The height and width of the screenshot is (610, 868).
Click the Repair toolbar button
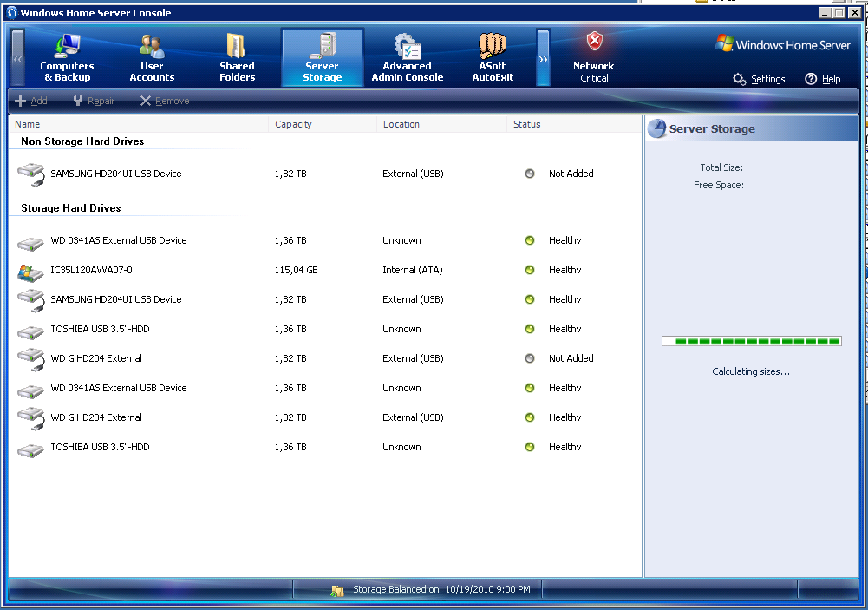[94, 101]
